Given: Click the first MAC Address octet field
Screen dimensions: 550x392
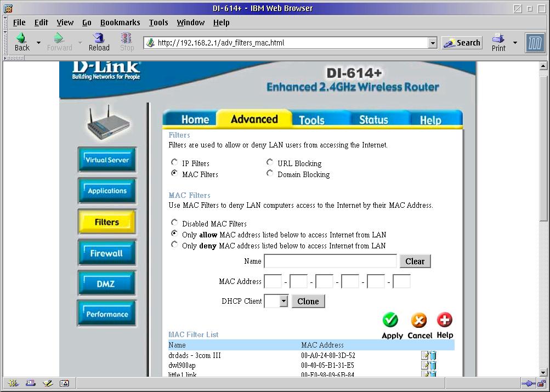Looking at the screenshot, I should (273, 282).
